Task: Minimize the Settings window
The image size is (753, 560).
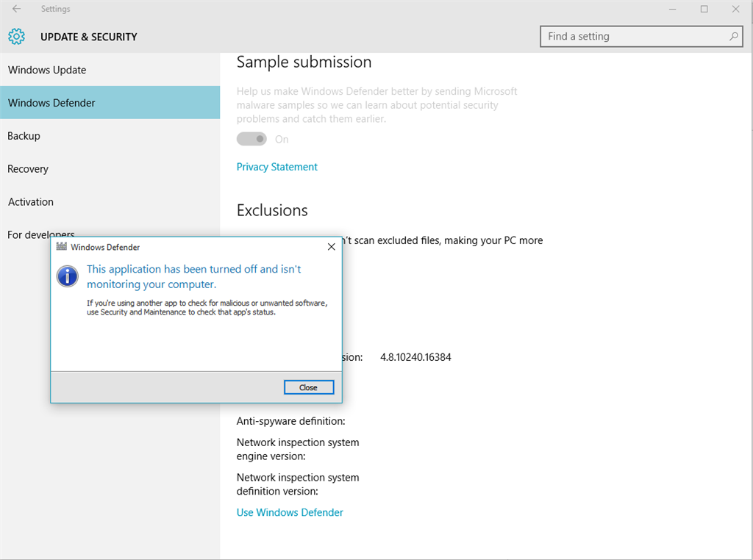Action: (x=672, y=9)
